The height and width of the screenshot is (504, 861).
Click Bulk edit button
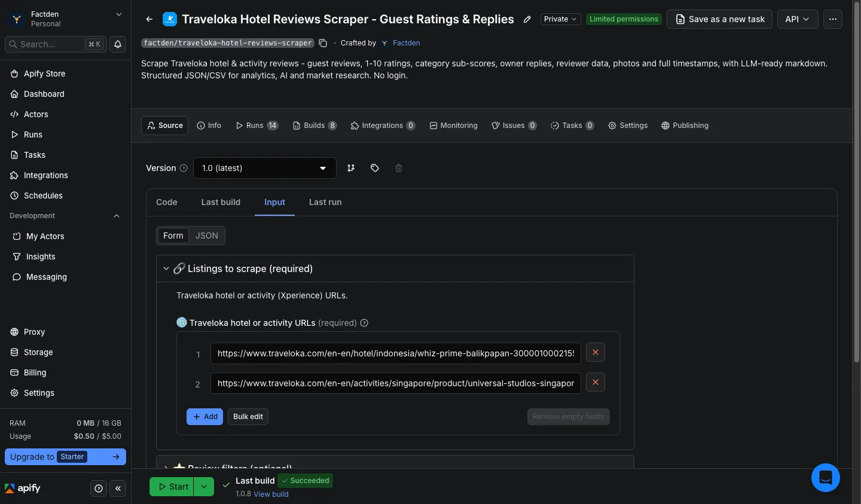click(248, 417)
